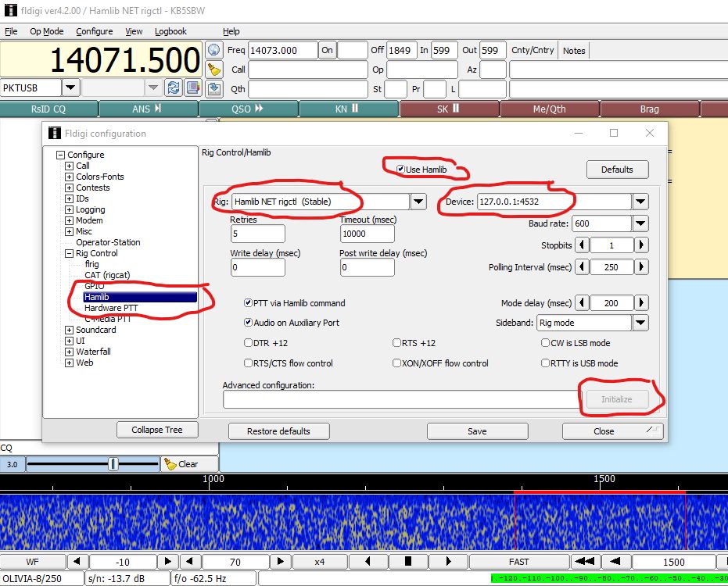This screenshot has width=728, height=586.
Task: Click the waterfall x4 zoom button
Action: point(320,562)
